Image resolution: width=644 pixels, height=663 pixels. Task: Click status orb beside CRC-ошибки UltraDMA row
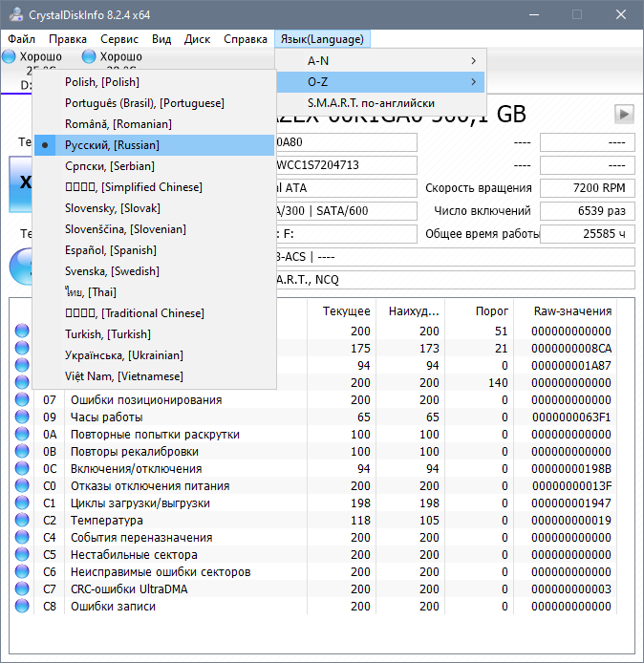coord(22,589)
